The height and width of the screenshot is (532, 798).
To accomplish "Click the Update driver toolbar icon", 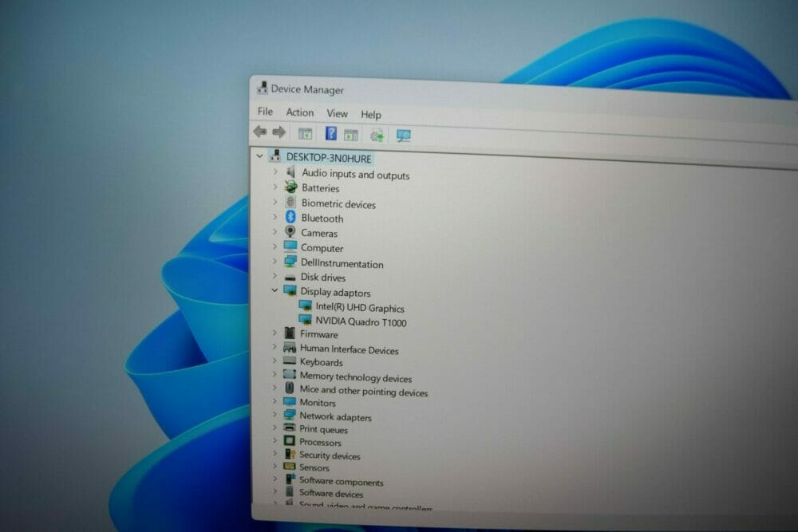I will [377, 136].
